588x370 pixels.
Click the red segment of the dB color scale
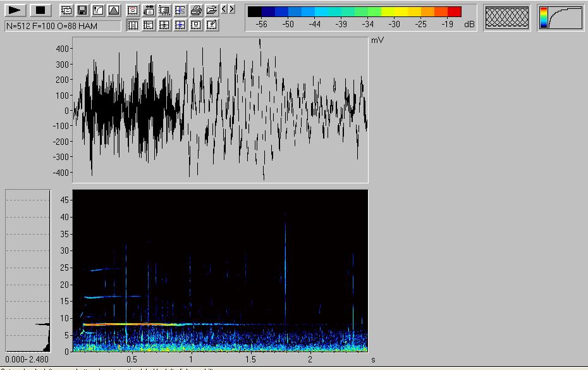454,11
